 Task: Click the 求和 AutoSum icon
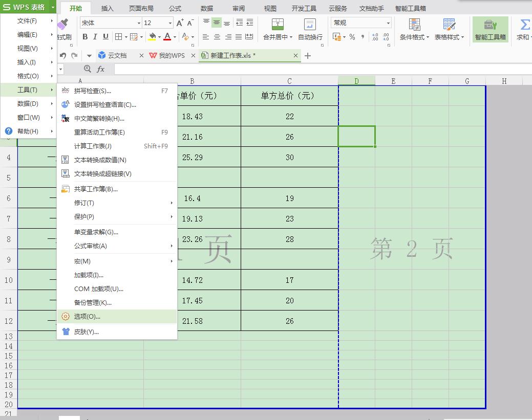[524, 24]
